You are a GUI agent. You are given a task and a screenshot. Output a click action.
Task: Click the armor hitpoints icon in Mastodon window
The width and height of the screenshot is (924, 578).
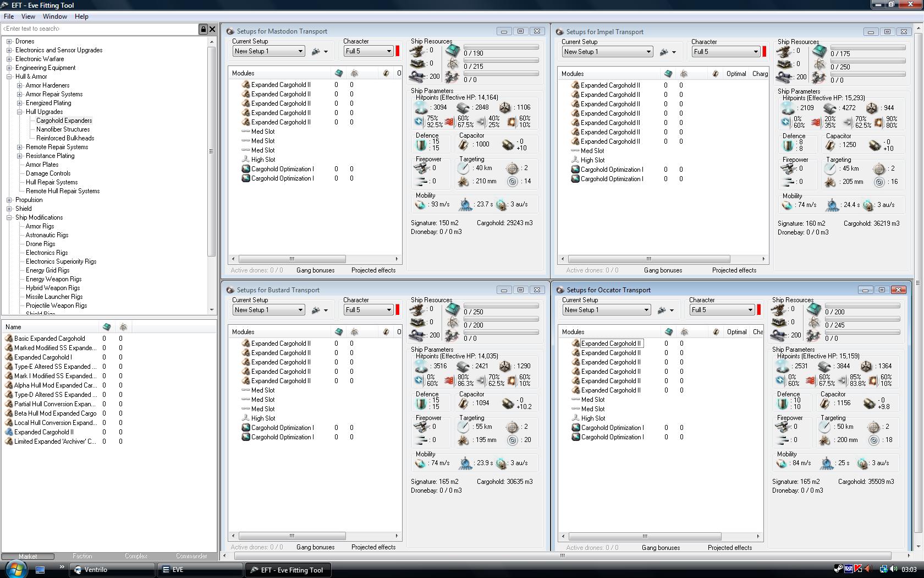(x=463, y=107)
